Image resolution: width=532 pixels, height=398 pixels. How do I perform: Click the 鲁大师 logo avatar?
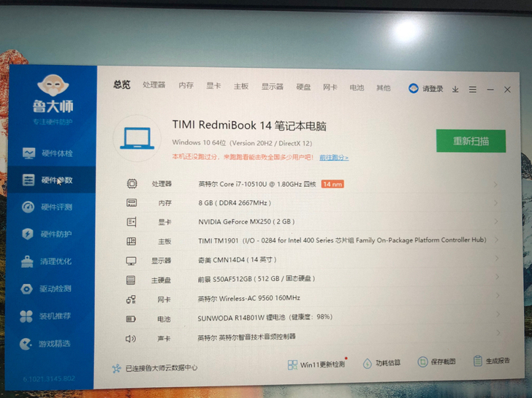[x=53, y=85]
